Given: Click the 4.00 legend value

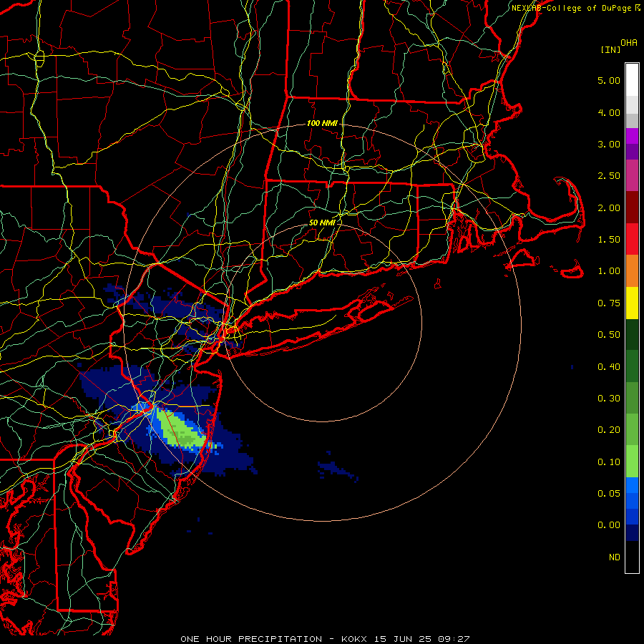Looking at the screenshot, I should pos(609,112).
